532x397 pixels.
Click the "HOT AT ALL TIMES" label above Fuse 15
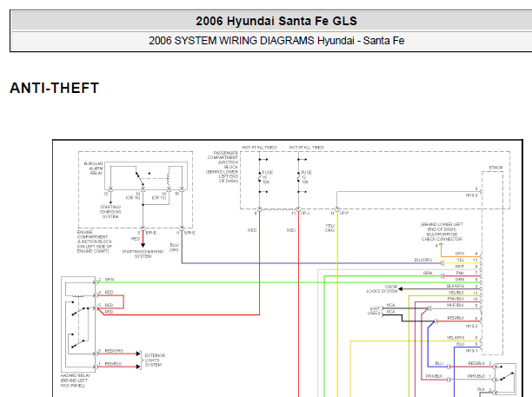click(260, 148)
